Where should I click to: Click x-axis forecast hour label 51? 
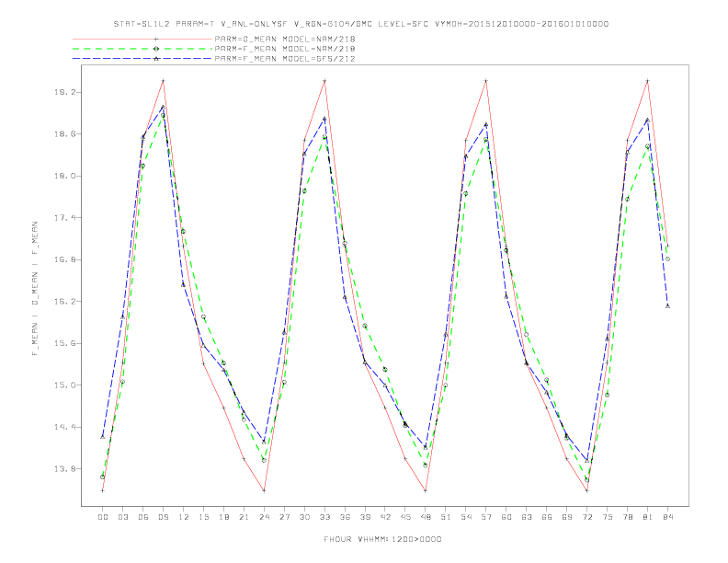click(x=446, y=517)
